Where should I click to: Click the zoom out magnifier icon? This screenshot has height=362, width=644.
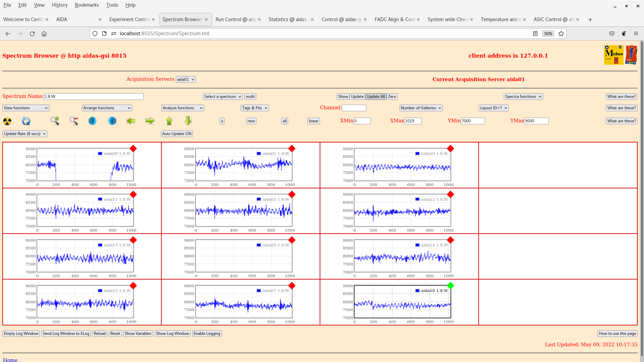74,121
